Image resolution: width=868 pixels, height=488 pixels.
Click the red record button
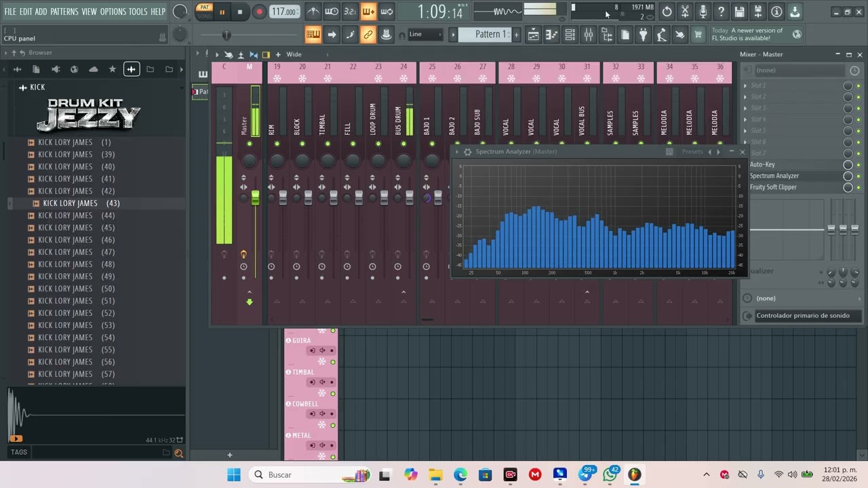[259, 12]
